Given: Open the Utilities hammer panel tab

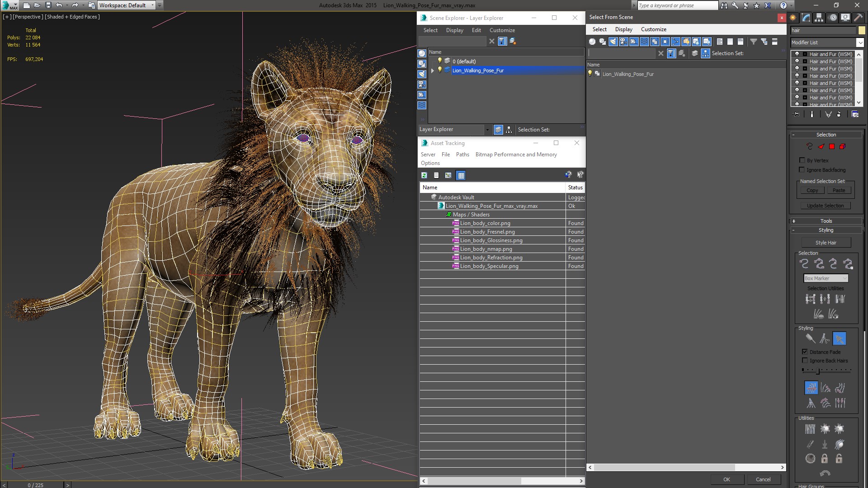Looking at the screenshot, I should [858, 18].
